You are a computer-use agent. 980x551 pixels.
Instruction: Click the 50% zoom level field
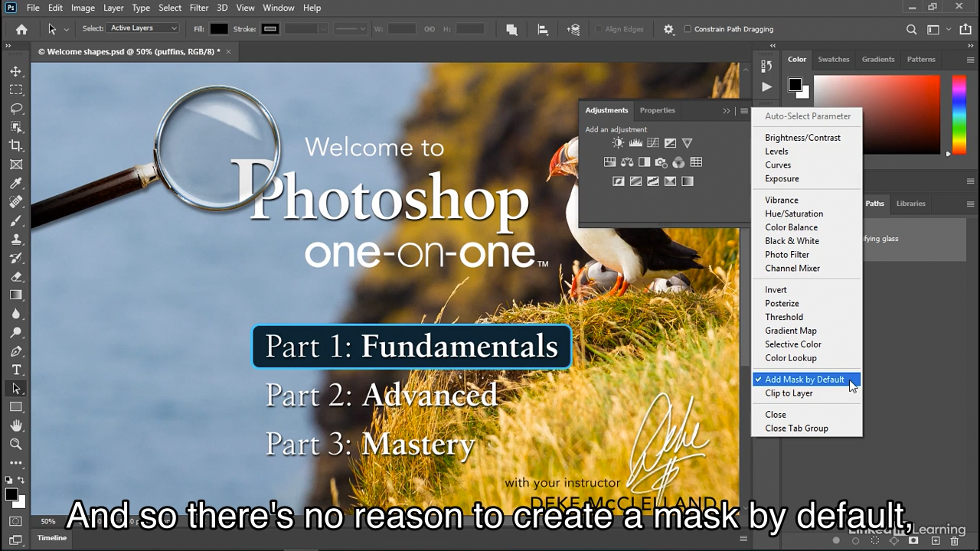pyautogui.click(x=48, y=521)
